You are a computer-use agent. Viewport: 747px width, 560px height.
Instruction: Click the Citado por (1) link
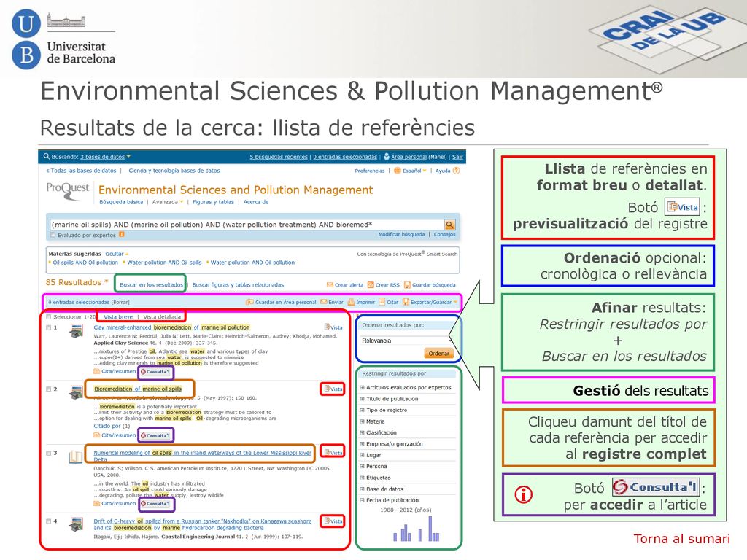[x=112, y=426]
